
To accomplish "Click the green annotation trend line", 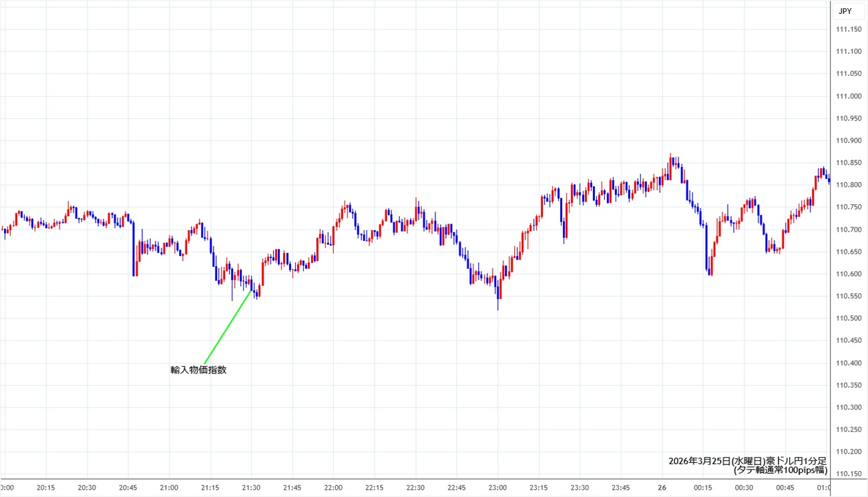I will (227, 327).
